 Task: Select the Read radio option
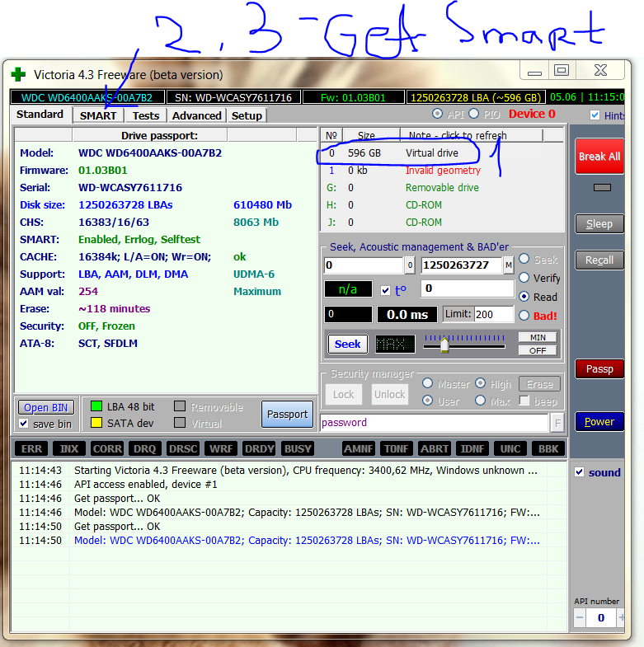(x=524, y=296)
